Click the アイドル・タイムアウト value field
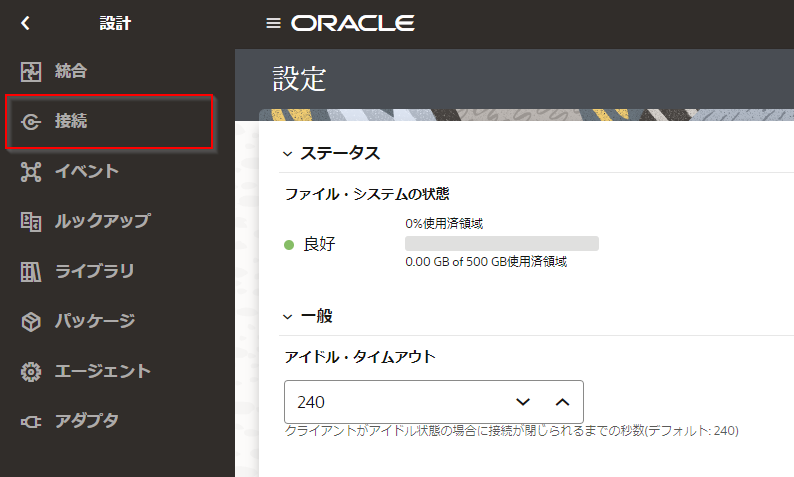Viewport: 794px width, 477px height. coord(395,402)
